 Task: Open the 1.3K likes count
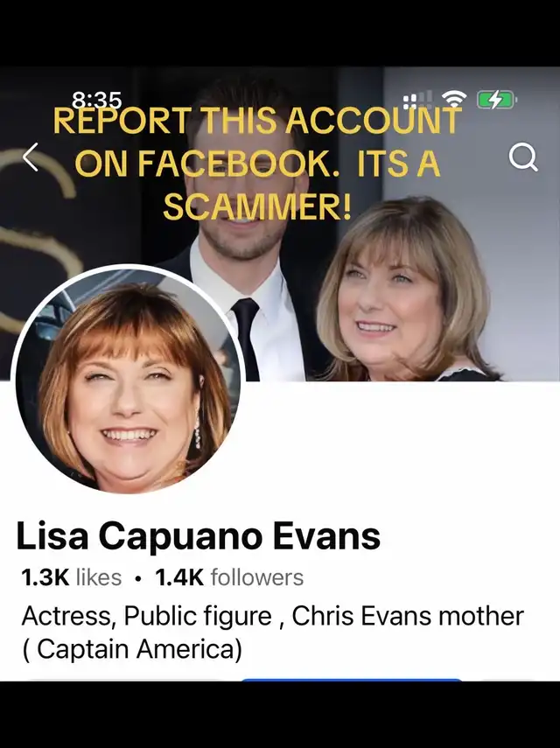coord(72,577)
